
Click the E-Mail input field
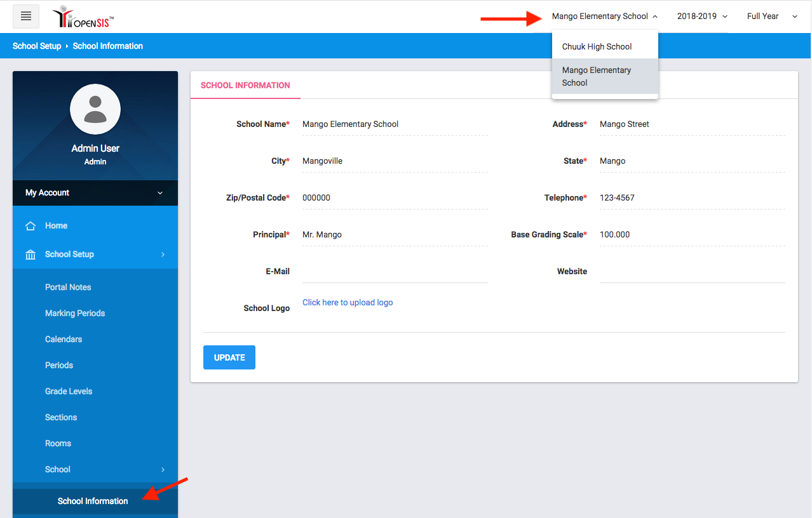coord(395,272)
